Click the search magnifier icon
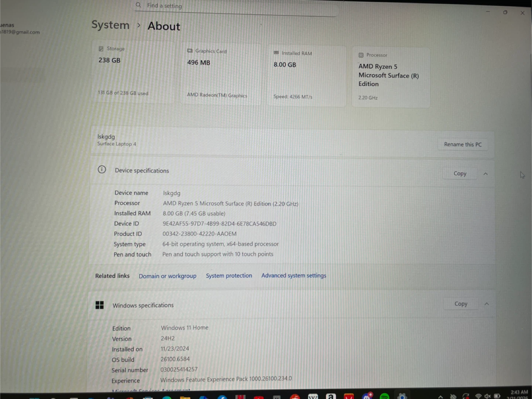This screenshot has width=532, height=399. (x=139, y=5)
